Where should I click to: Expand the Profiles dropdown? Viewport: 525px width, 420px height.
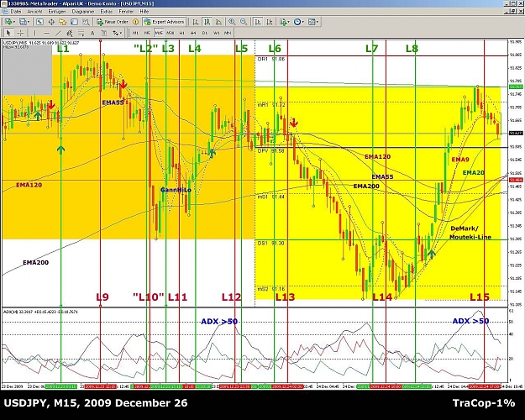(x=29, y=22)
